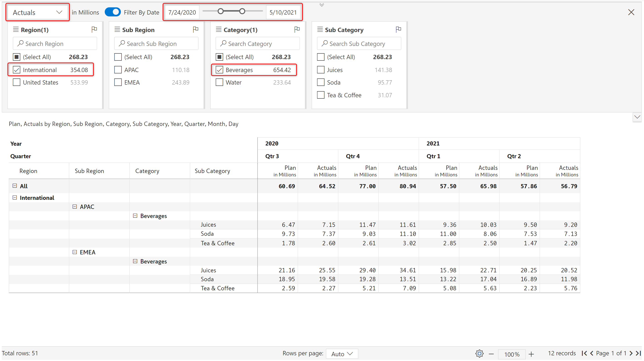Screen dimensions: 644x361
Task: Open the Actuals measure dropdown
Action: (x=37, y=12)
